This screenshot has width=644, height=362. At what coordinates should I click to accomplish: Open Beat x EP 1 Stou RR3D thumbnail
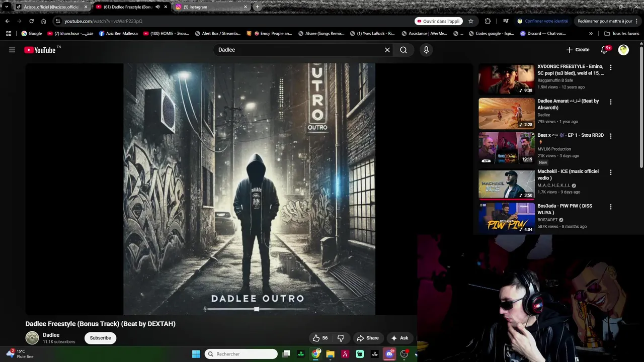point(506,147)
